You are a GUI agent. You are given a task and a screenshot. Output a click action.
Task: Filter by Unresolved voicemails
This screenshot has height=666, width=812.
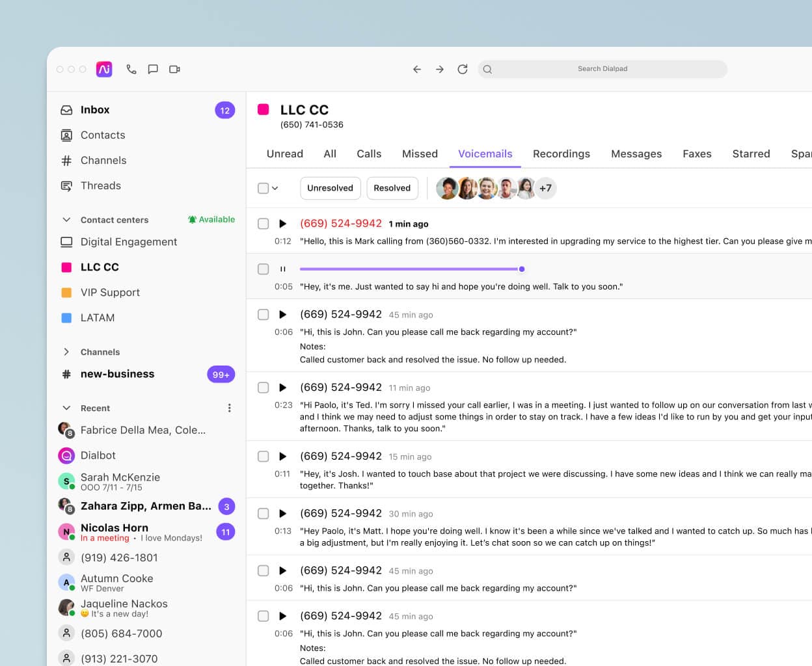tap(330, 189)
